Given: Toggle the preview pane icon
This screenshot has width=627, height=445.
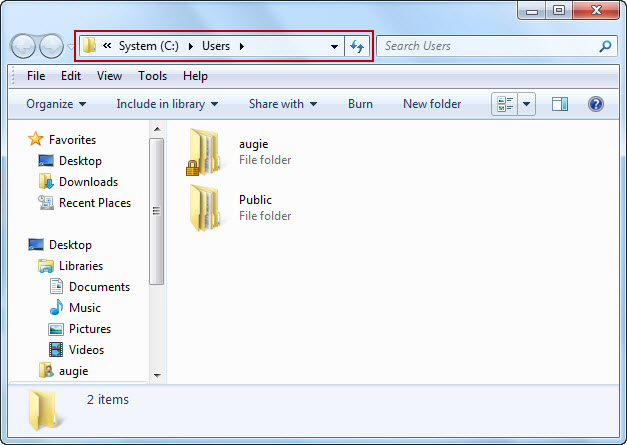Looking at the screenshot, I should point(560,104).
